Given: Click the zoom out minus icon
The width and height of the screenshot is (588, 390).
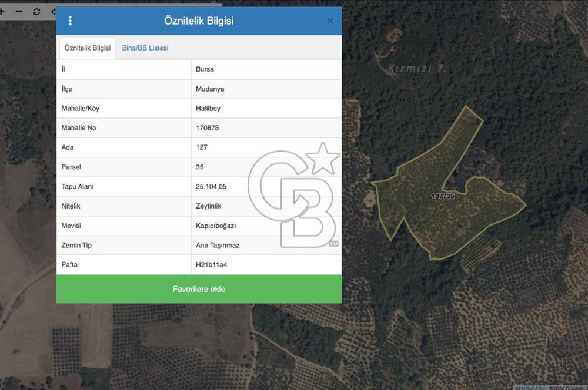Looking at the screenshot, I should click(19, 11).
